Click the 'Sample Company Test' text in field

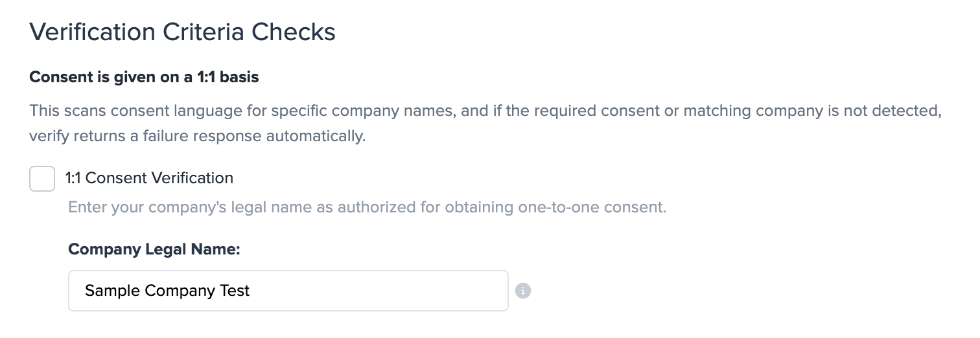pos(167,291)
